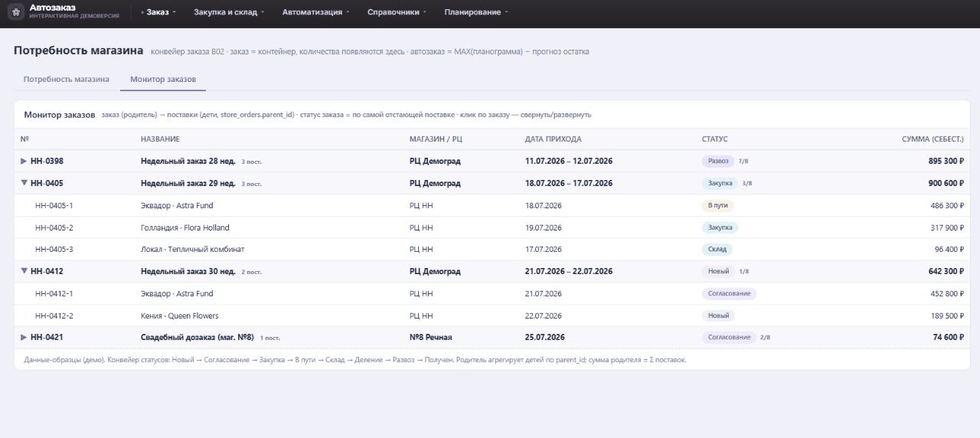Open the Заказ menu

[158, 12]
